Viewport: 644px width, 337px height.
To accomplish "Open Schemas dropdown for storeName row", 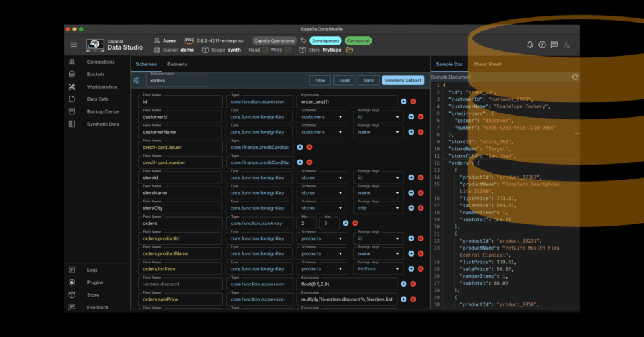I will click(321, 193).
